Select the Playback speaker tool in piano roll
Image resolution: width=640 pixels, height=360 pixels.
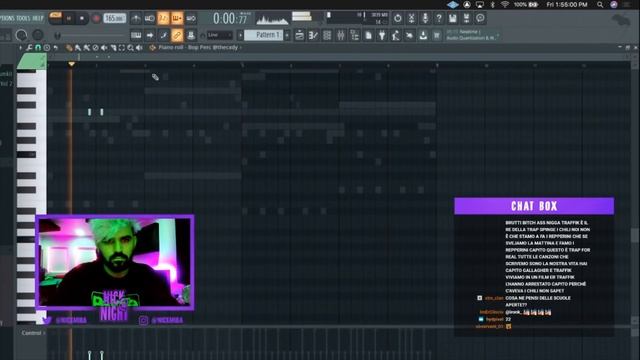click(x=139, y=48)
